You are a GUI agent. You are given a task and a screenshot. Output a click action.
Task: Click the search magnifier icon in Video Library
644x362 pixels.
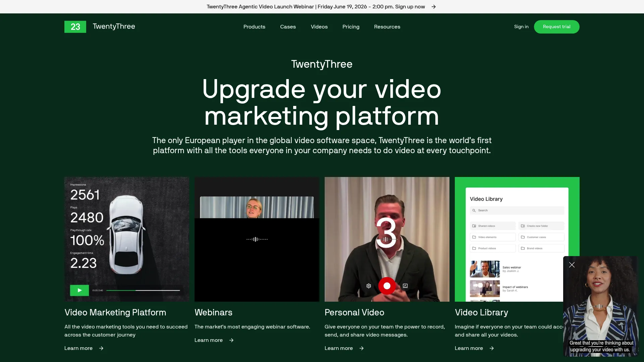pyautogui.click(x=474, y=210)
